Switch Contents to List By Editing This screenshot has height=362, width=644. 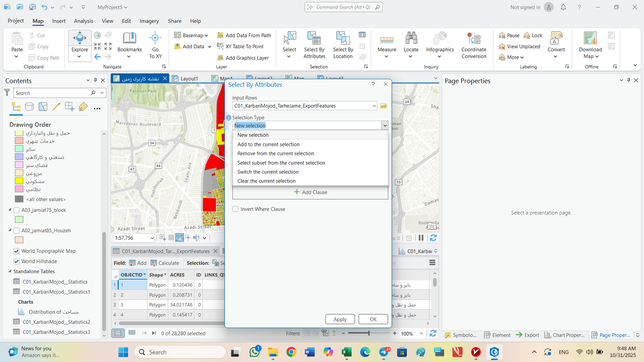tap(56, 107)
